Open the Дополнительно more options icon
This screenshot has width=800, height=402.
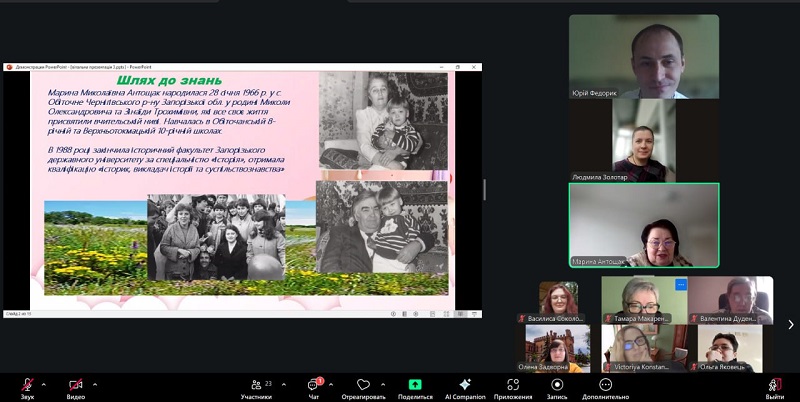[x=606, y=385]
